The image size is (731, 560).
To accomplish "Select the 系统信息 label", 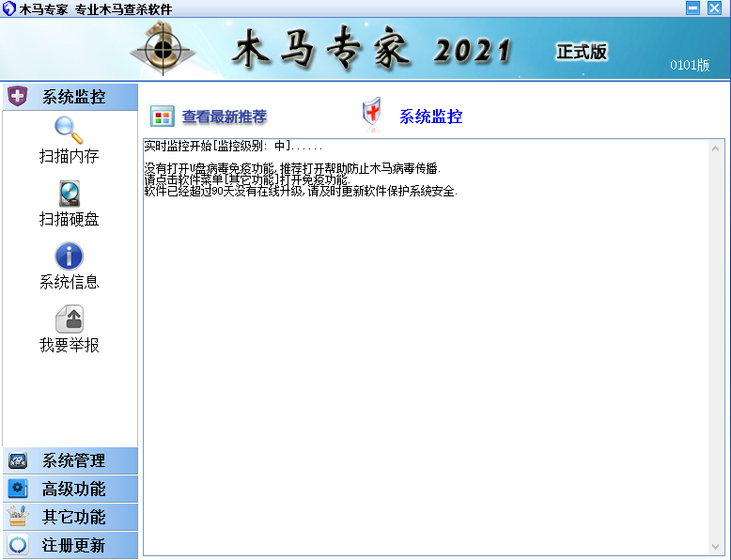I will [x=69, y=282].
